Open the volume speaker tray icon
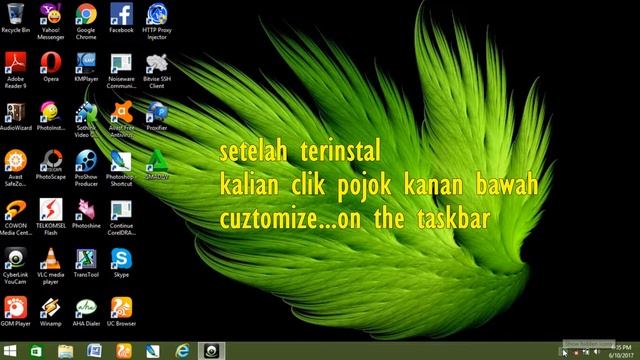 click(x=596, y=352)
